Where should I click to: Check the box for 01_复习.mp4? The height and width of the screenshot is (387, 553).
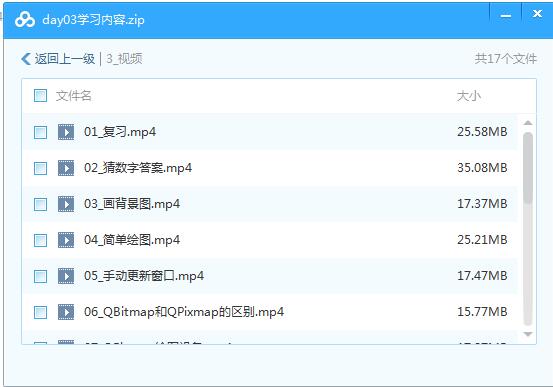[x=40, y=132]
